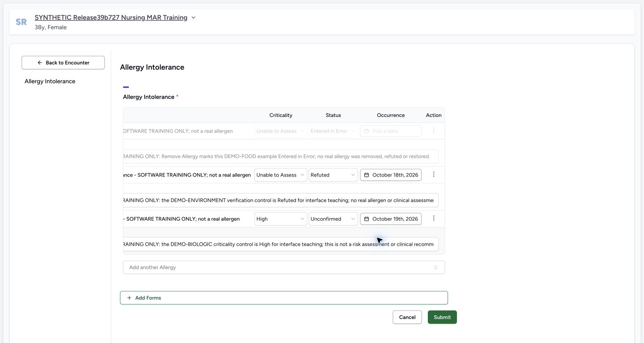Submit the allergy intolerance form
This screenshot has height=343, width=644.
click(442, 317)
